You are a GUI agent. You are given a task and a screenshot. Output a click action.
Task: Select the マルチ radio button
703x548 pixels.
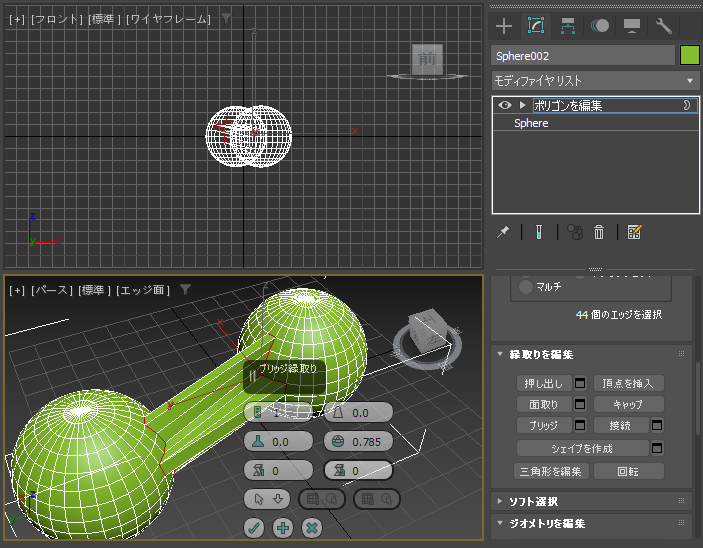(525, 287)
